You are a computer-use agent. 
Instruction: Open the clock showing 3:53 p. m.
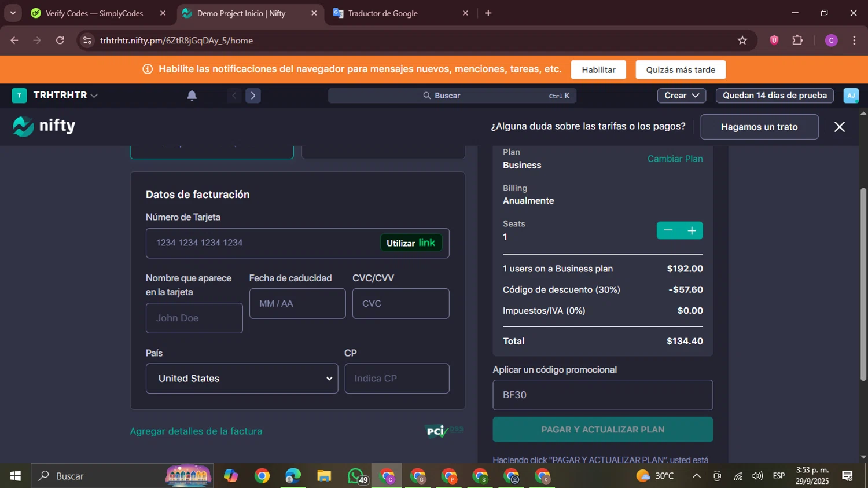coord(812,476)
